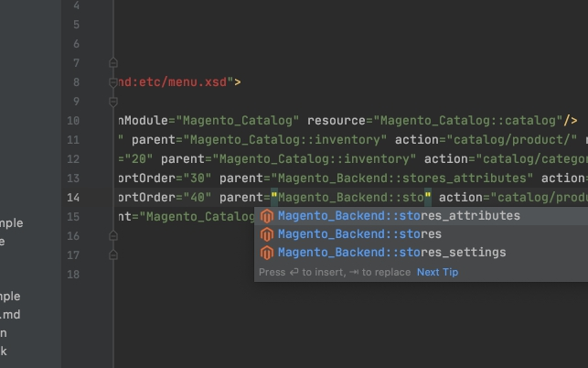588x368 pixels.
Task: Select the Magento_Backend::stores_attributes completion suggestion
Action: pos(422,216)
